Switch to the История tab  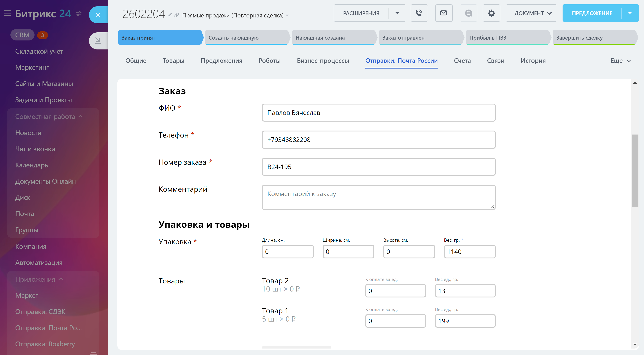click(533, 61)
